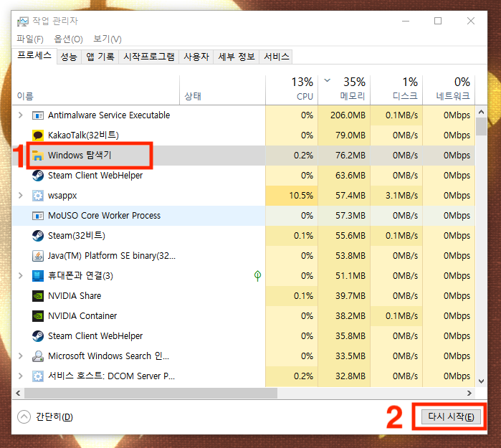
Task: Click the horizontal scrollbar left arrow
Action: pyautogui.click(x=18, y=393)
